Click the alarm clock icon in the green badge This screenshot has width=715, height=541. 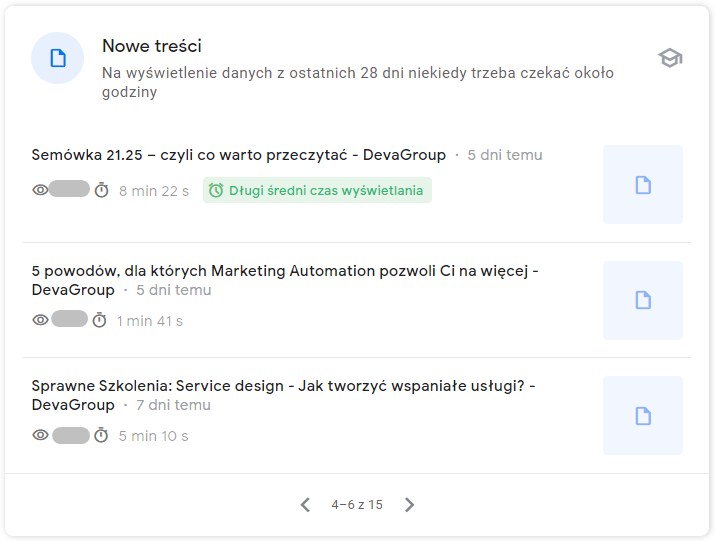(x=216, y=190)
